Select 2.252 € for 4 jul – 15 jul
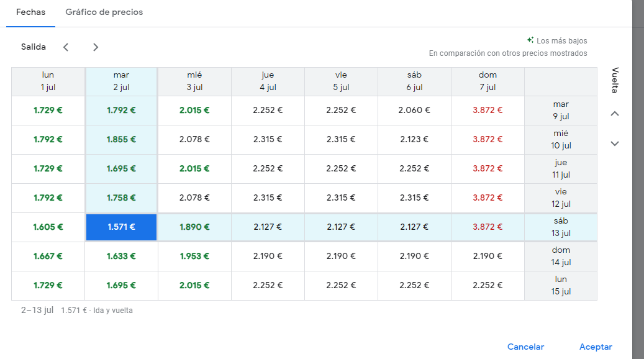This screenshot has width=644, height=359. 268,286
